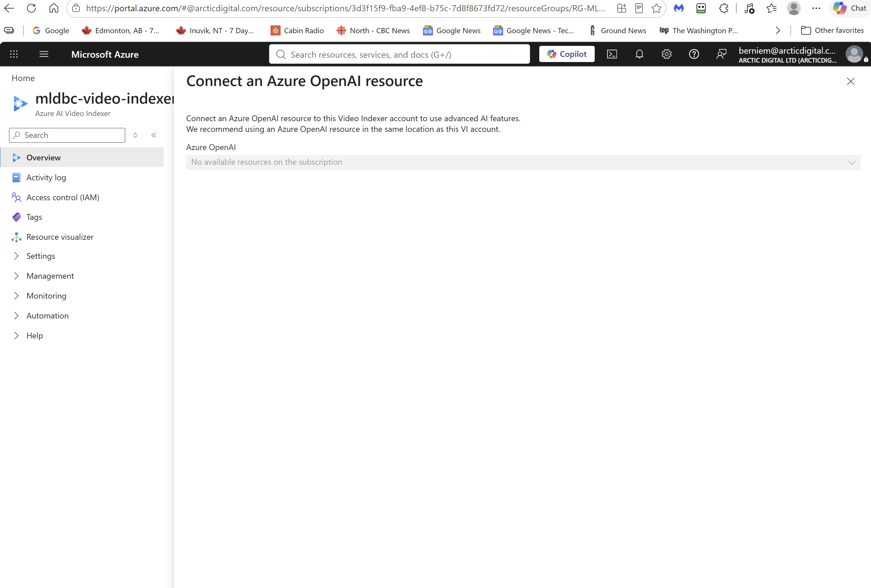Open the browser profile avatar
871x588 pixels.
point(793,8)
